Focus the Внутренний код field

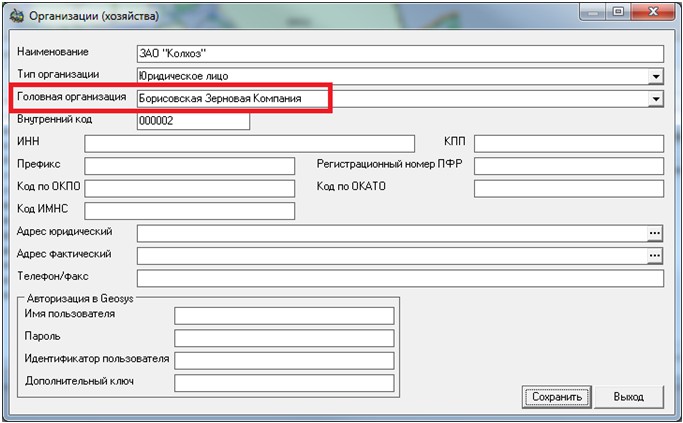click(x=192, y=121)
